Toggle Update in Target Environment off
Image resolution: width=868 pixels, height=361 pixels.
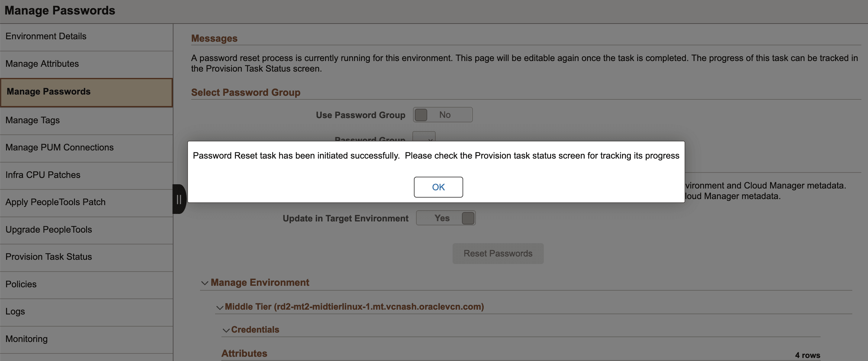[x=445, y=218]
